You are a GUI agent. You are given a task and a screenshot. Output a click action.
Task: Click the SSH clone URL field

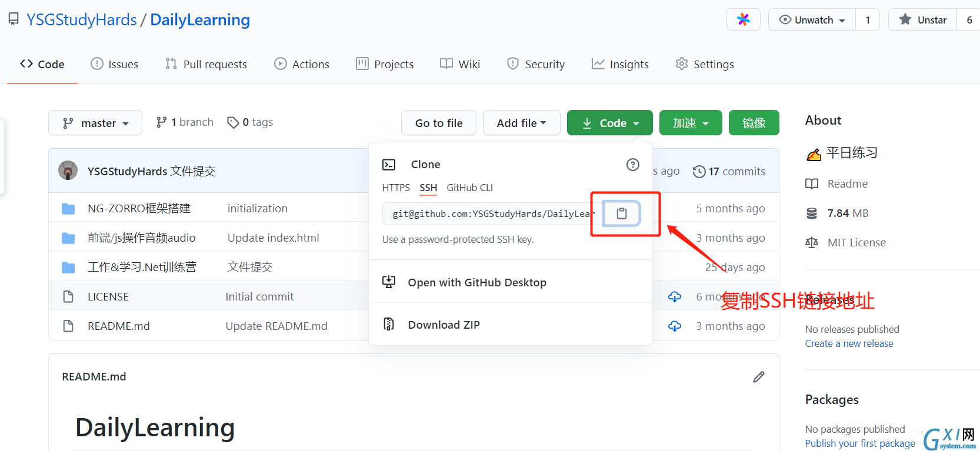pyautogui.click(x=493, y=213)
